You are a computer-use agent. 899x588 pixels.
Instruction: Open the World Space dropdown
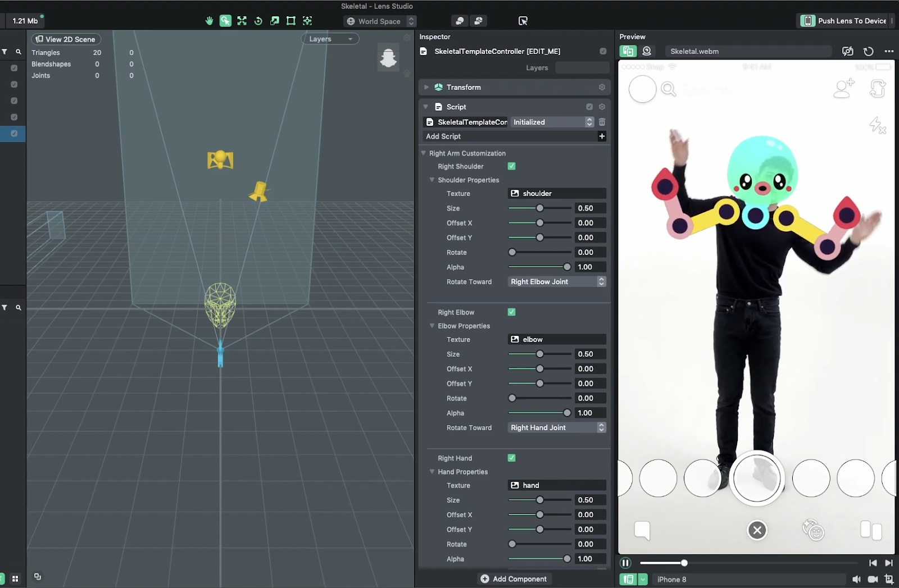click(x=380, y=21)
